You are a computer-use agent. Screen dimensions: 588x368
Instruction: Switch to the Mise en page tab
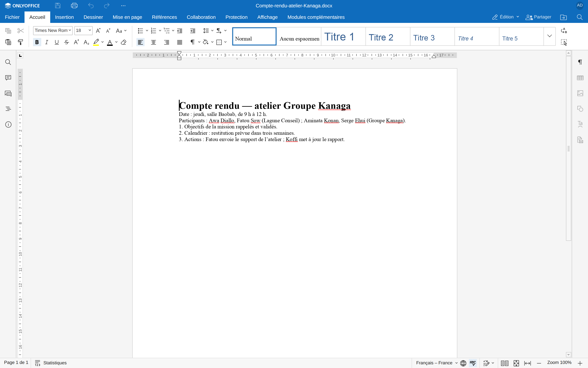pos(127,17)
